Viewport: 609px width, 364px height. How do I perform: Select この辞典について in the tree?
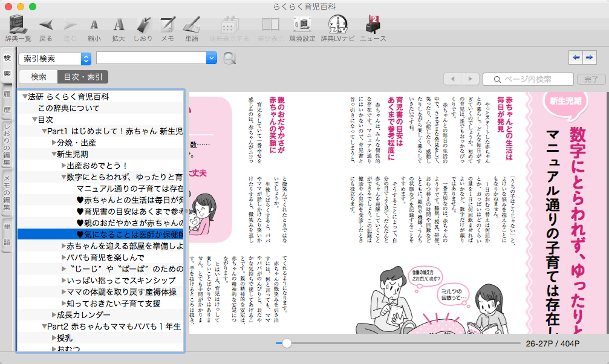click(69, 108)
